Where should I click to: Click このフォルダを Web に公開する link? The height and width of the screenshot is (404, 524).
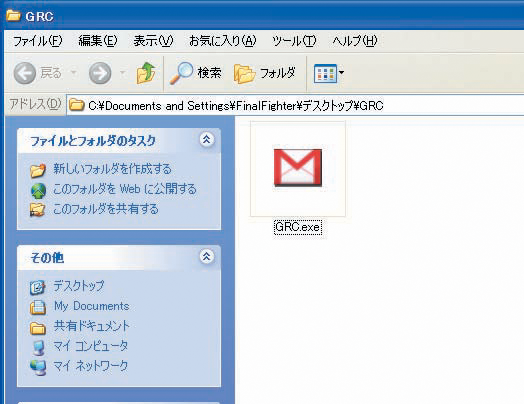(125, 189)
